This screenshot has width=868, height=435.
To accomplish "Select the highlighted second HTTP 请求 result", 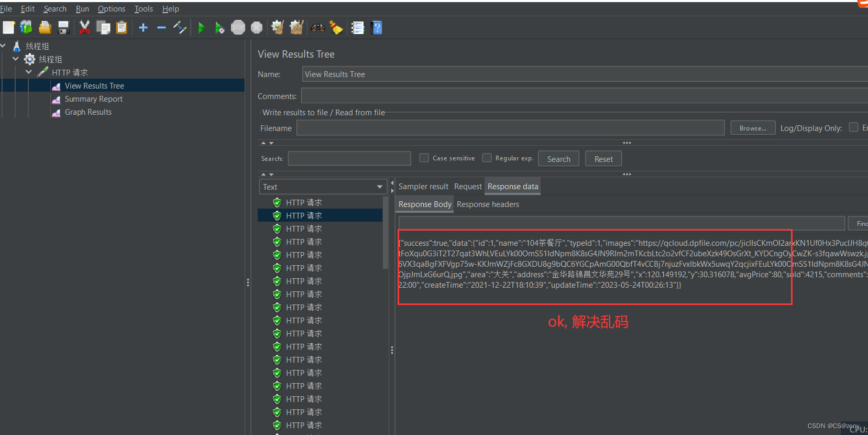I will 320,215.
